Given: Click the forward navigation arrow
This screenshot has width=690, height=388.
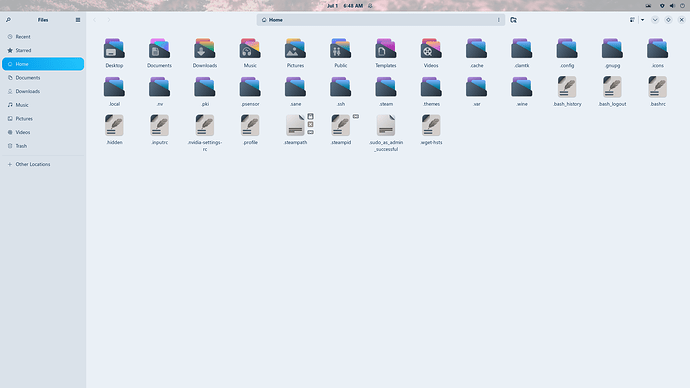Looking at the screenshot, I should tap(109, 20).
